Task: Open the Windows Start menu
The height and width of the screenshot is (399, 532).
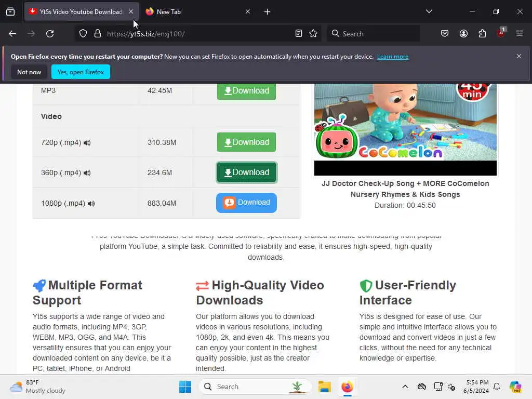Action: (x=185, y=387)
